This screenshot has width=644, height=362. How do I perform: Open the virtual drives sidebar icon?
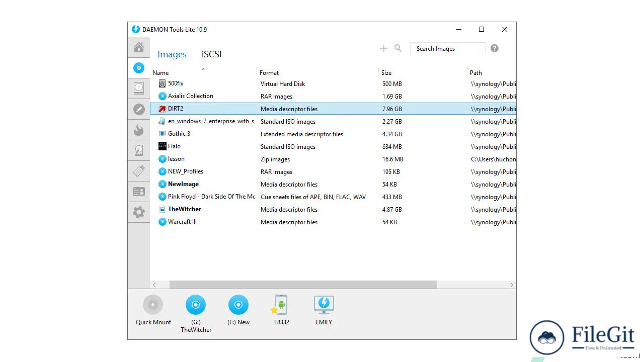(x=139, y=88)
